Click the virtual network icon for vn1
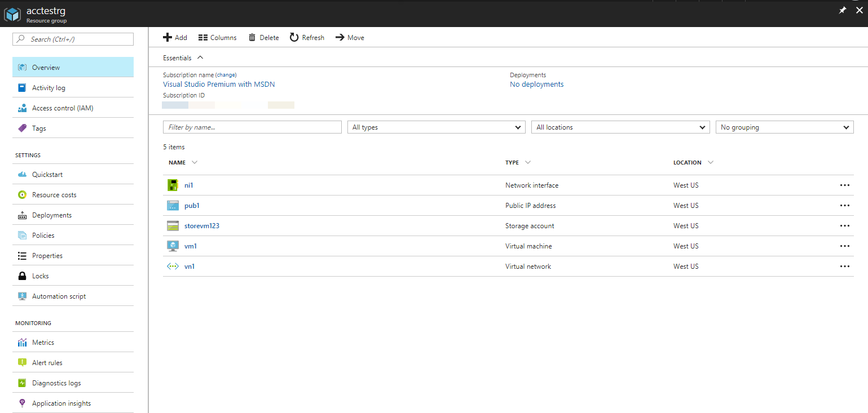The width and height of the screenshot is (868, 413). (x=173, y=267)
